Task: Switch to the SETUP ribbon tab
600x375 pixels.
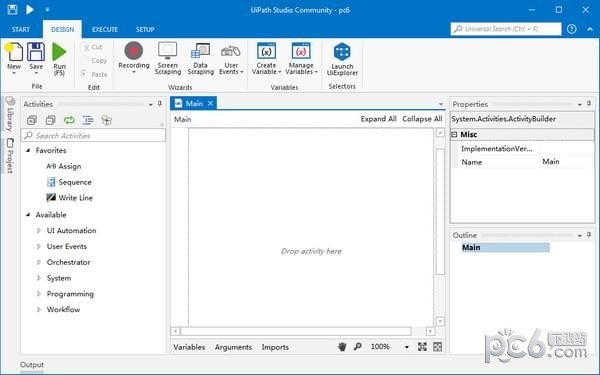Action: (145, 29)
